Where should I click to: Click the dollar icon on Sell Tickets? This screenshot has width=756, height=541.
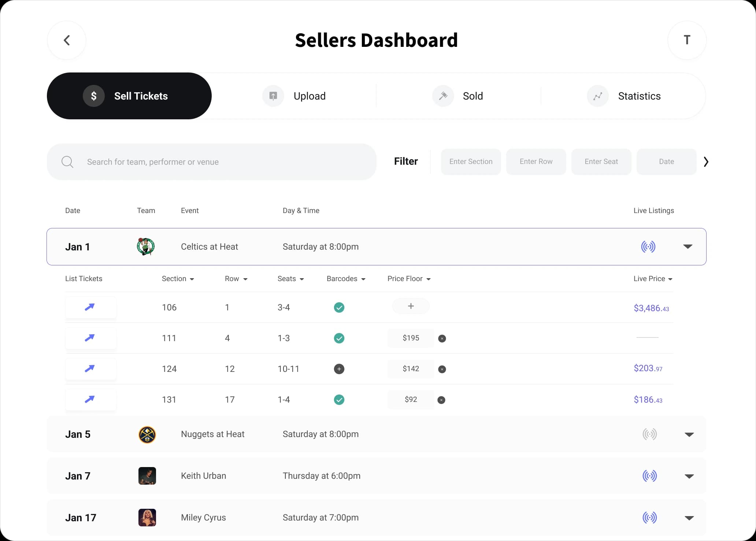tap(94, 96)
